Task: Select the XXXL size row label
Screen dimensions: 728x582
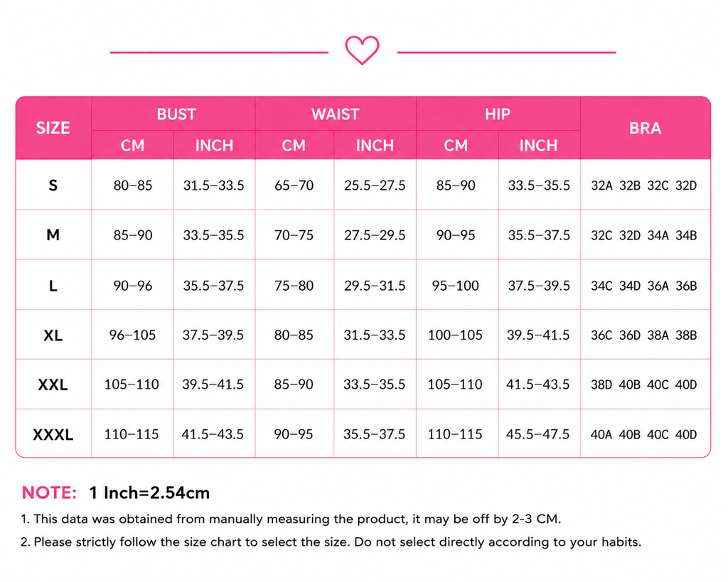Action: click(53, 434)
